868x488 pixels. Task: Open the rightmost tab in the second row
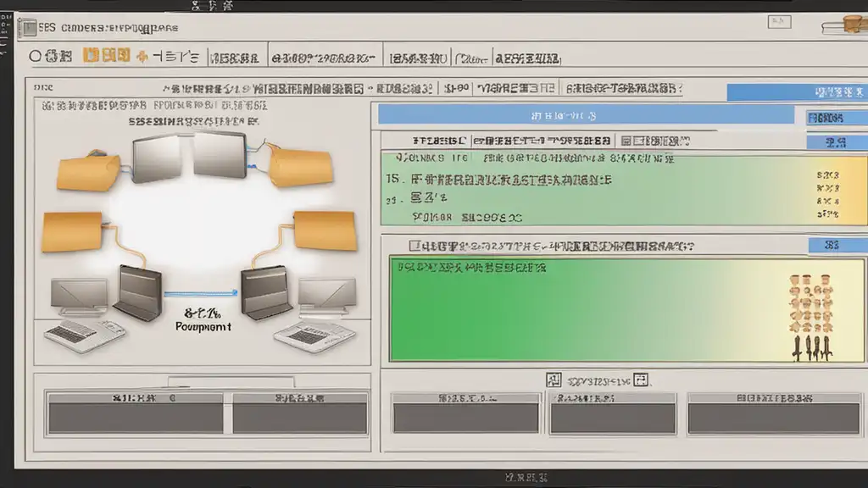tap(623, 88)
